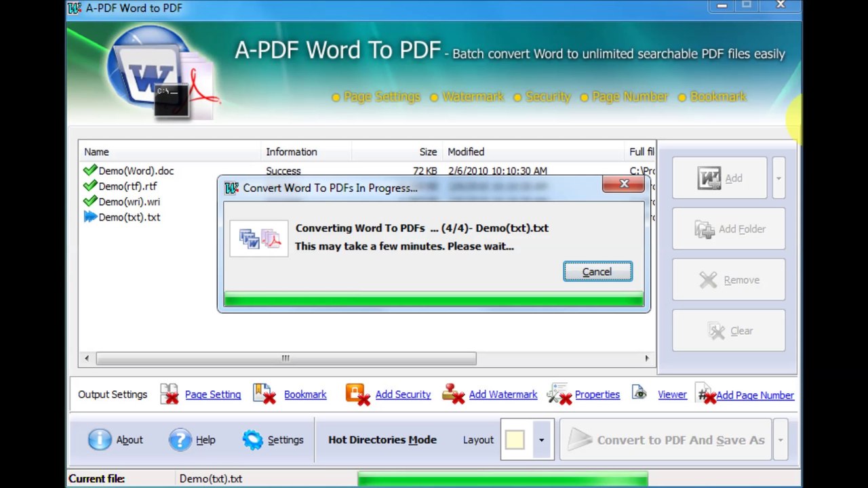868x488 pixels.
Task: Open the About button label
Action: [x=130, y=440]
